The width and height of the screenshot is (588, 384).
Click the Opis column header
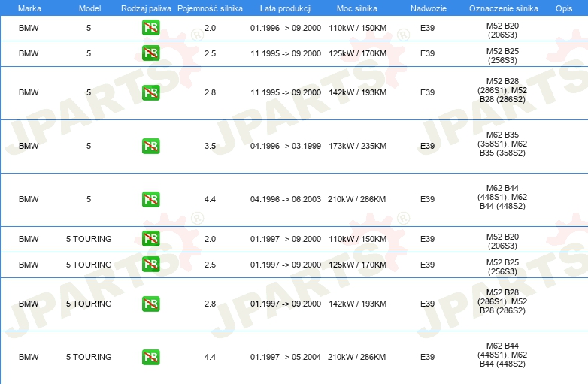[x=564, y=8]
